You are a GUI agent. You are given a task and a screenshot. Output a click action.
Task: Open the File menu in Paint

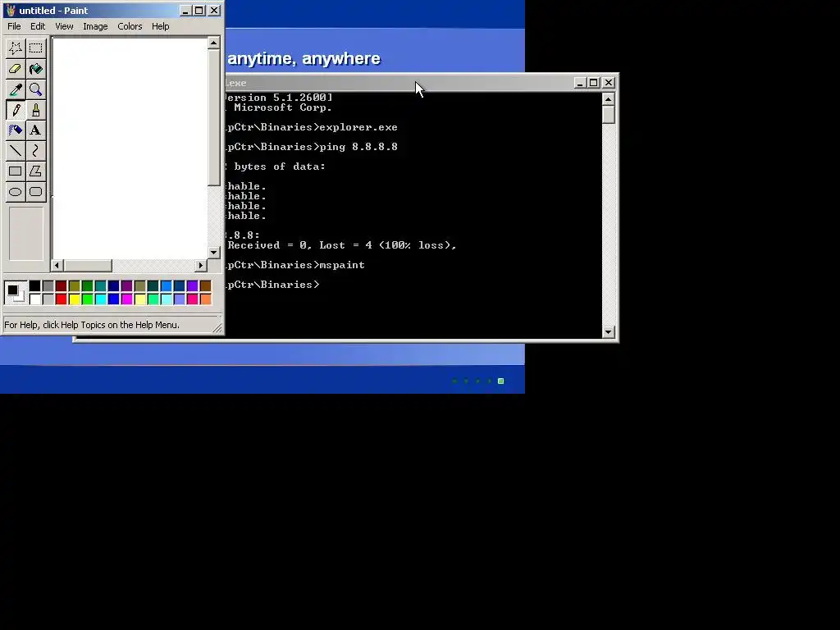coord(14,26)
